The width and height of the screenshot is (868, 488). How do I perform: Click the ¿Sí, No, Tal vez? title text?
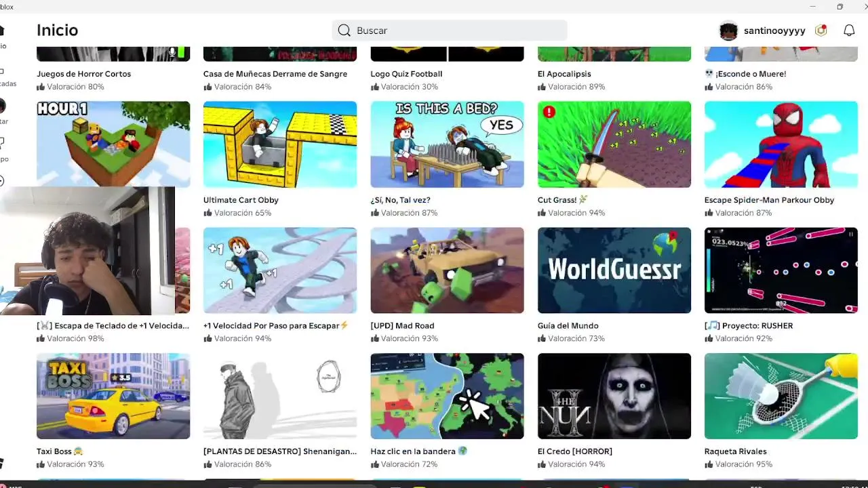400,200
